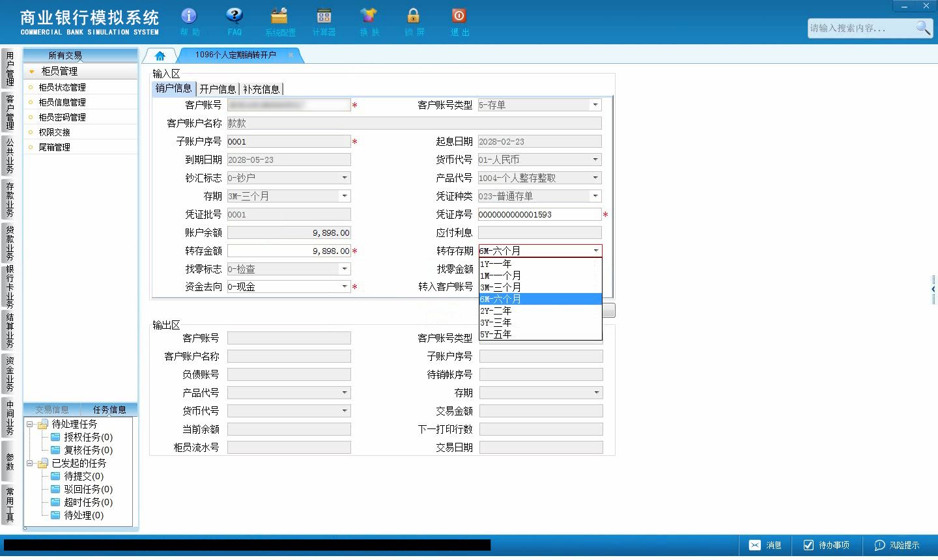Screen dimensions: 938x560
Task: Click the search content input box
Action: click(x=861, y=28)
